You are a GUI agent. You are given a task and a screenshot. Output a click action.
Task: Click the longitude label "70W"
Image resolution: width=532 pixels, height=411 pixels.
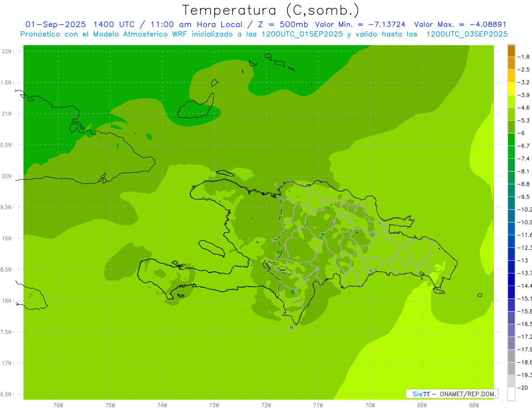point(370,405)
